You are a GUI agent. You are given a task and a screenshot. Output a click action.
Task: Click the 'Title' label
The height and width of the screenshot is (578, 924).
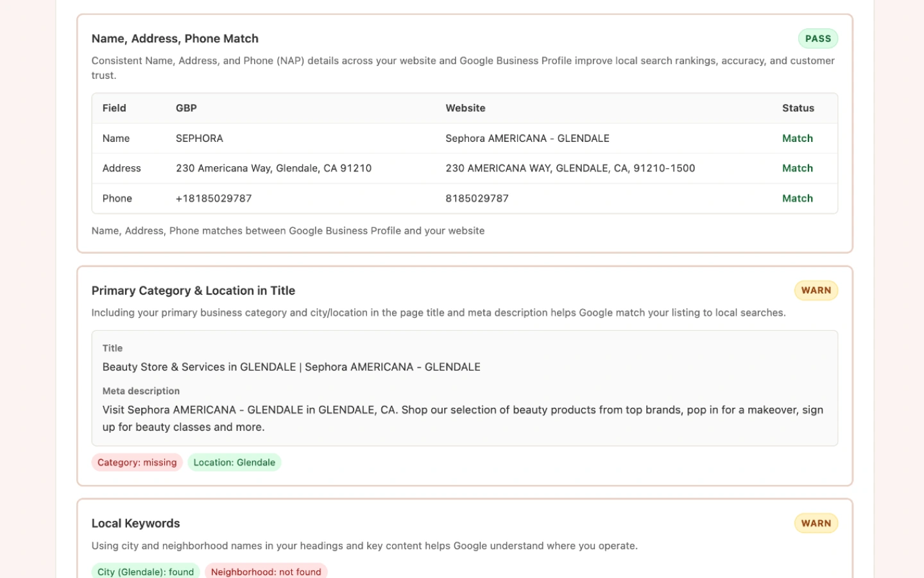click(x=112, y=348)
